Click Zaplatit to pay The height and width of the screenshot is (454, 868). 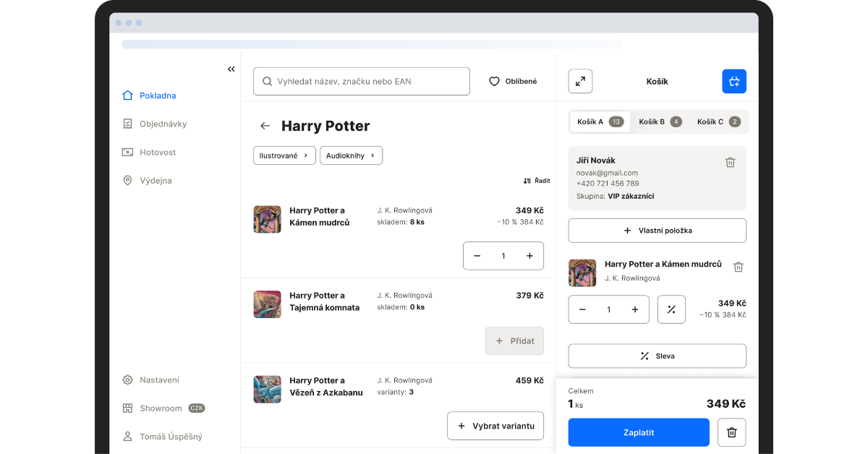click(x=639, y=432)
